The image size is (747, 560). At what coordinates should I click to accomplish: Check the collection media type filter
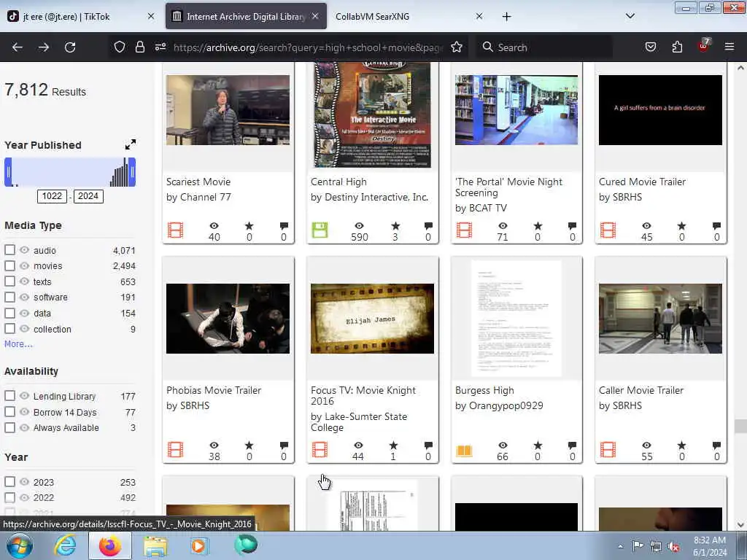(10, 329)
